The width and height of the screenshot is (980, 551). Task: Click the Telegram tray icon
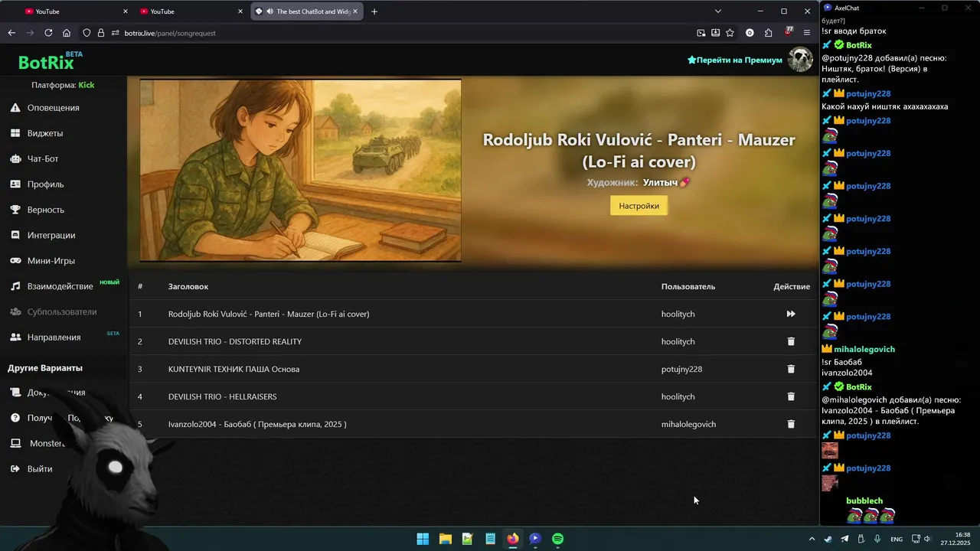(x=844, y=539)
